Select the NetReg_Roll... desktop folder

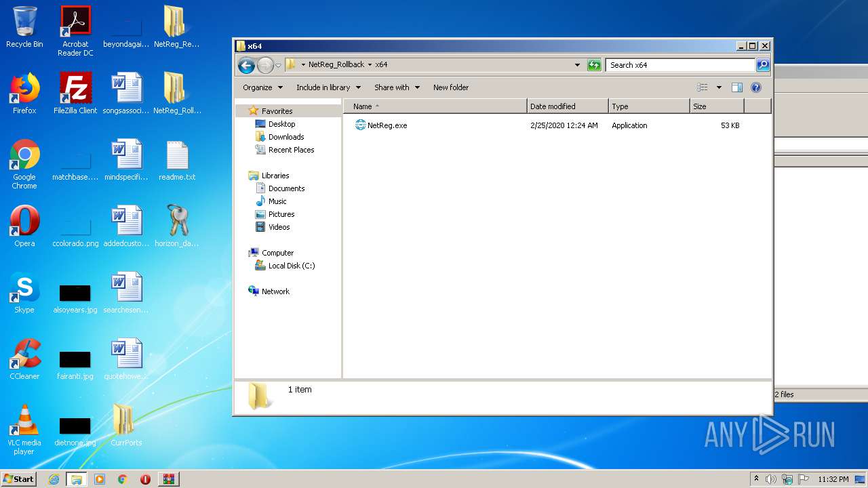pyautogui.click(x=177, y=94)
